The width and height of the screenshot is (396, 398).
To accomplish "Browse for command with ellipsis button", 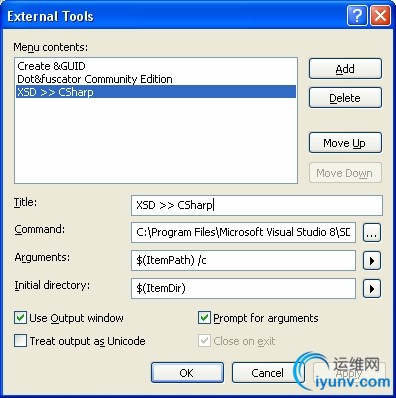I will pos(372,233).
